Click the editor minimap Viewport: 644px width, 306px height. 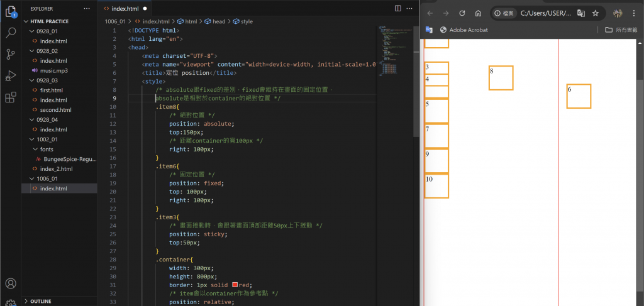pyautogui.click(x=395, y=50)
